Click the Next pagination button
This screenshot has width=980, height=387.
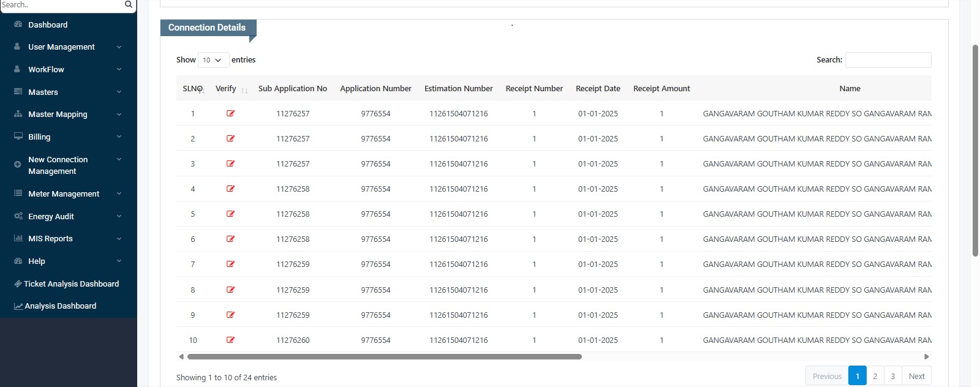916,376
